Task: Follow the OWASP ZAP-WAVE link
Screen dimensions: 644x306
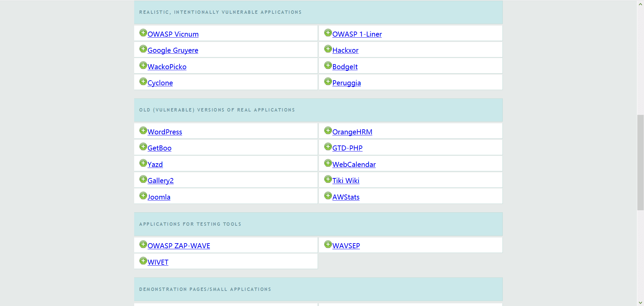Action: pos(179,246)
